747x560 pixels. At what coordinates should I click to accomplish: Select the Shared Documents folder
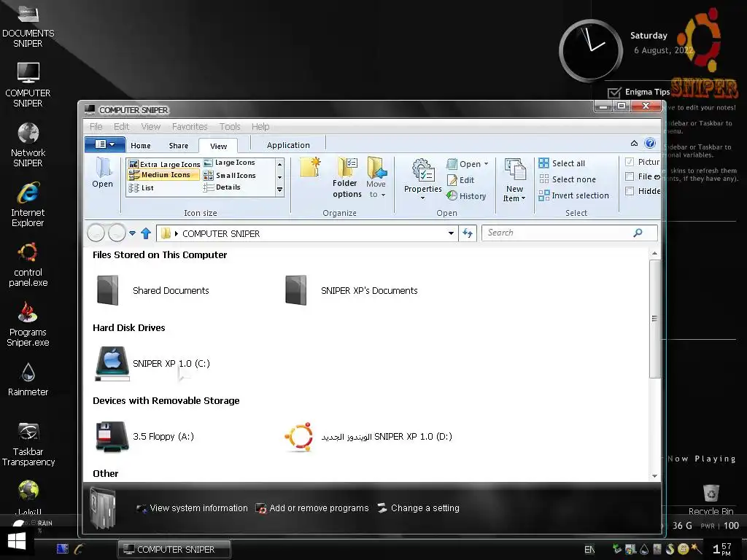(x=152, y=290)
